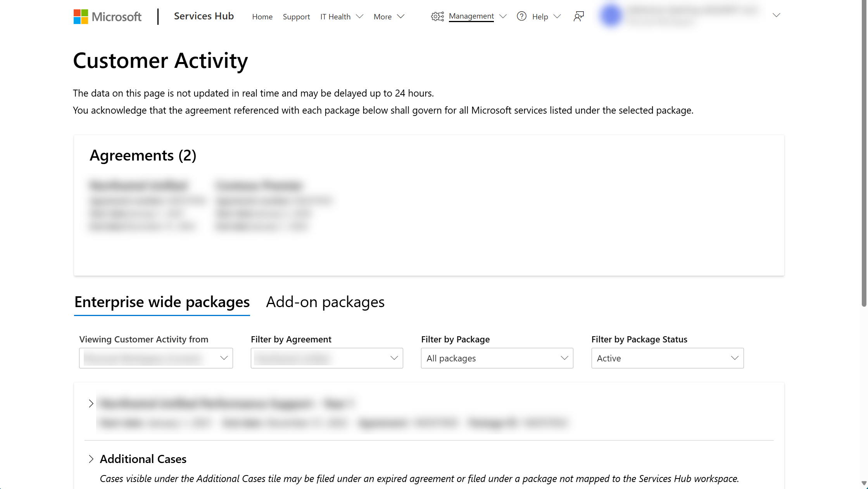The width and height of the screenshot is (868, 489).
Task: Toggle the Management menu open
Action: tap(469, 17)
